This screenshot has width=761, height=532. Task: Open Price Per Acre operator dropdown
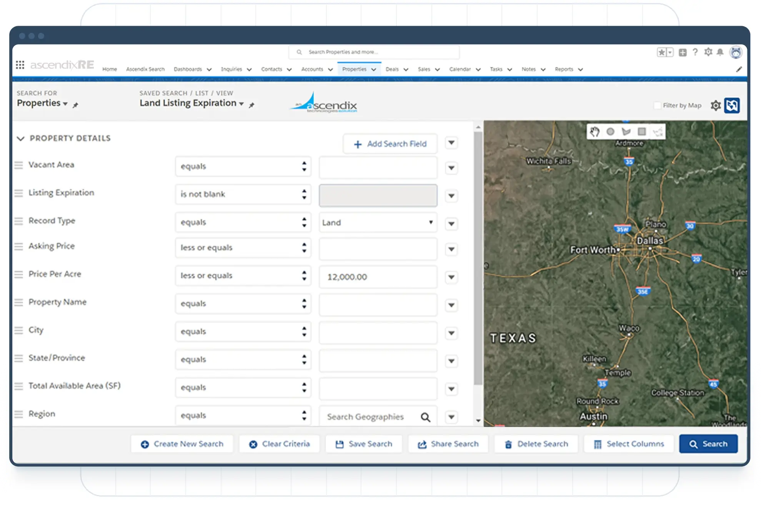(x=243, y=276)
